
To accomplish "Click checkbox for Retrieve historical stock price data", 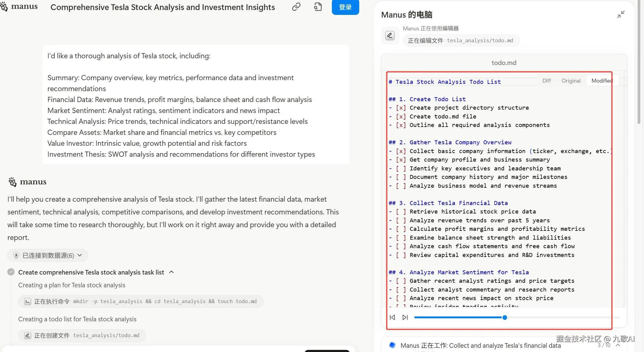I will [401, 212].
